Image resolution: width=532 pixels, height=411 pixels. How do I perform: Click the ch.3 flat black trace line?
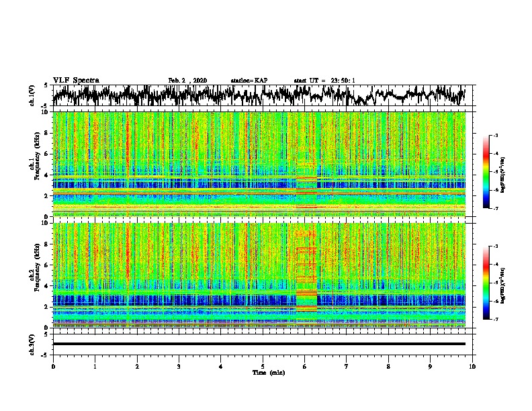259,344
